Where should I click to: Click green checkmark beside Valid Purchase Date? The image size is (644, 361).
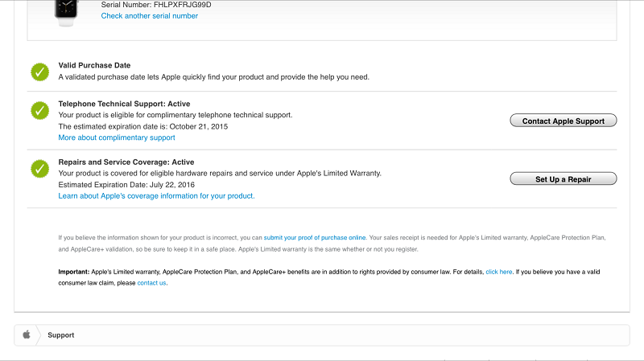40,72
